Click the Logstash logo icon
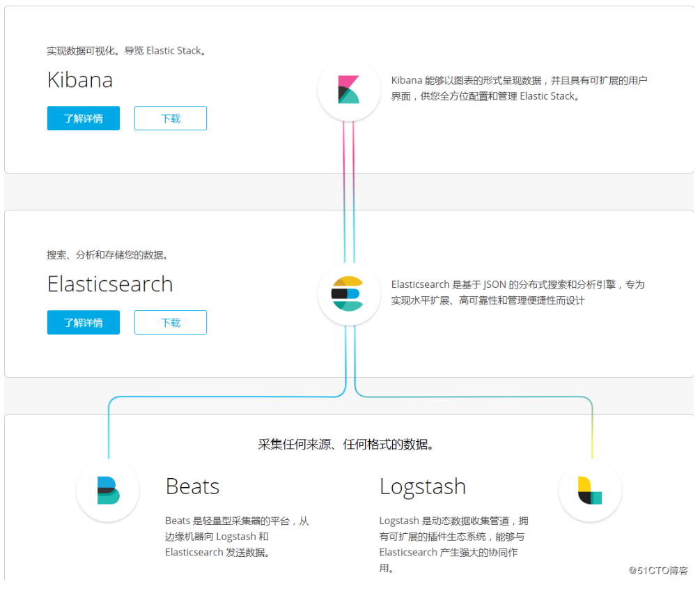 tap(590, 490)
